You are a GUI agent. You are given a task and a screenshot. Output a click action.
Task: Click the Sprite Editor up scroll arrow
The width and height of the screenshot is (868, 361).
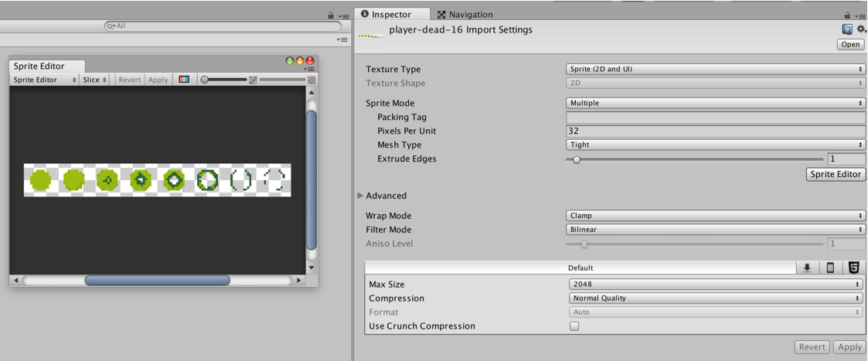coord(311,94)
